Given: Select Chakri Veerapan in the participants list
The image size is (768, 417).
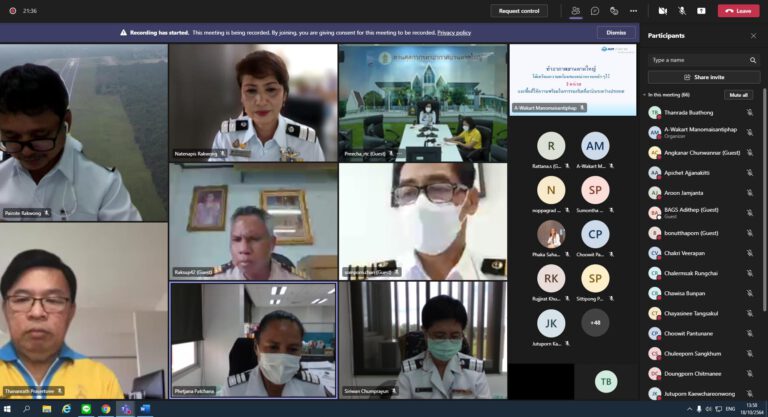Looking at the screenshot, I should [685, 253].
